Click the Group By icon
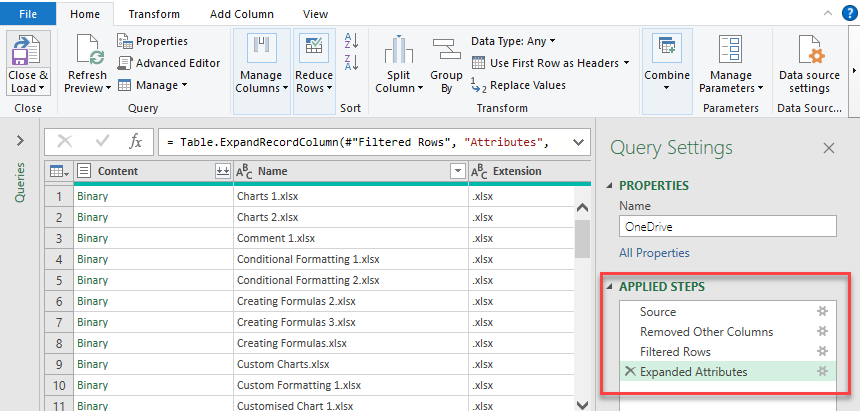Screen dimensions: 860x411 point(446,50)
